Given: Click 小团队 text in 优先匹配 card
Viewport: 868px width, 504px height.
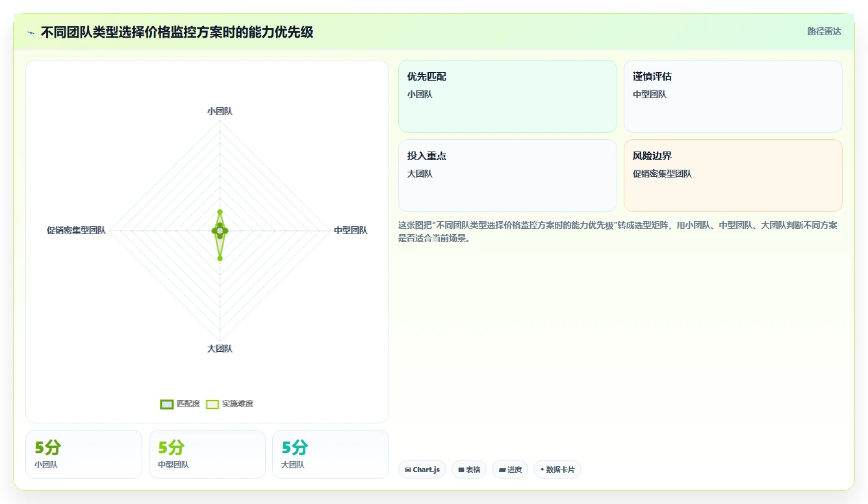Looking at the screenshot, I should coord(420,94).
